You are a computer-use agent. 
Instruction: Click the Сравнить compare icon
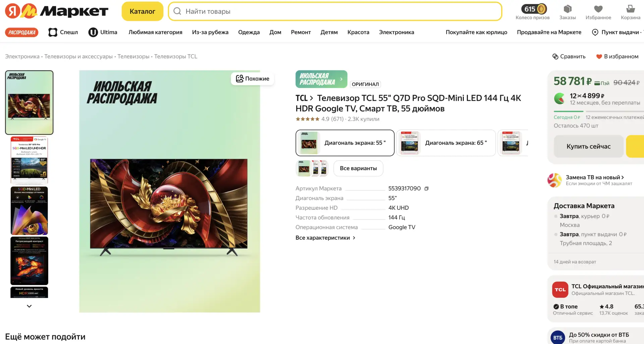(x=555, y=56)
